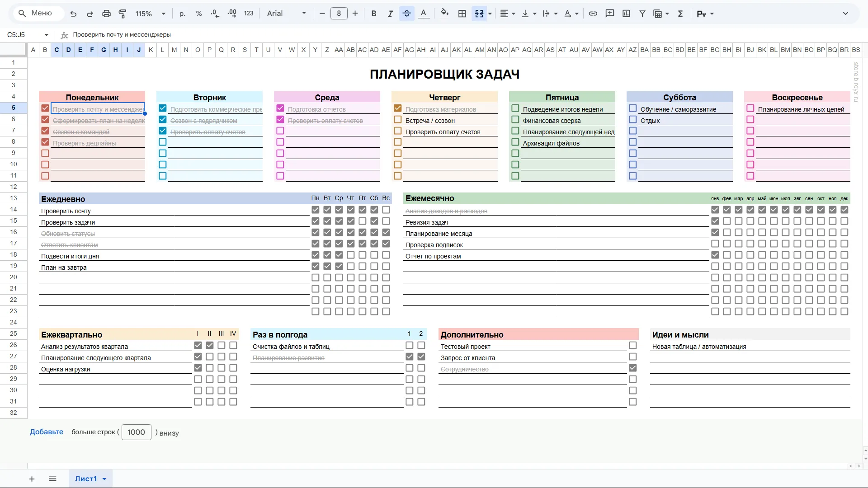The image size is (868, 488).
Task: Click the font size field
Action: [x=339, y=14]
